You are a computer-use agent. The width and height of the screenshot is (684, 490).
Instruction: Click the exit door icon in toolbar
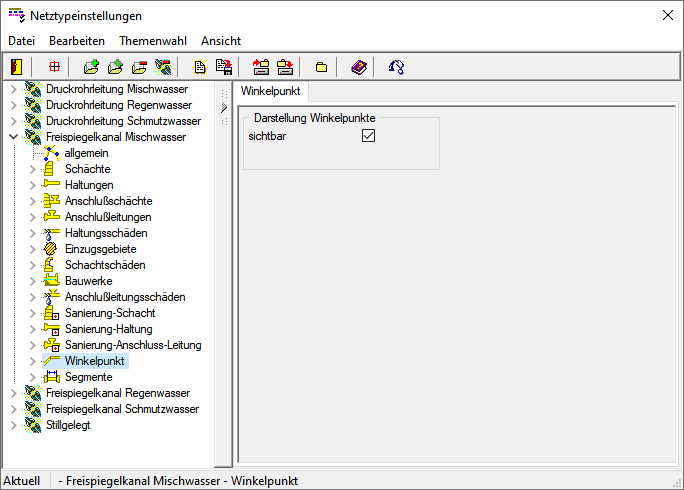(x=16, y=67)
